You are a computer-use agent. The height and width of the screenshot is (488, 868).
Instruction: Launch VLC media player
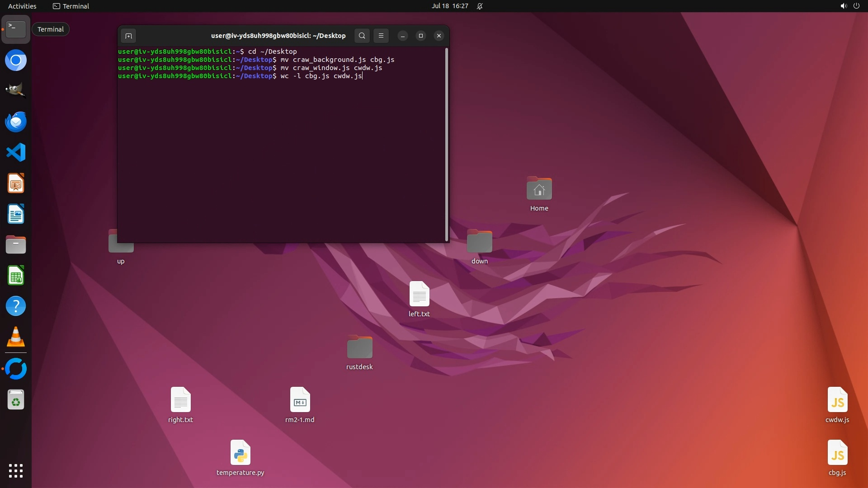16,337
